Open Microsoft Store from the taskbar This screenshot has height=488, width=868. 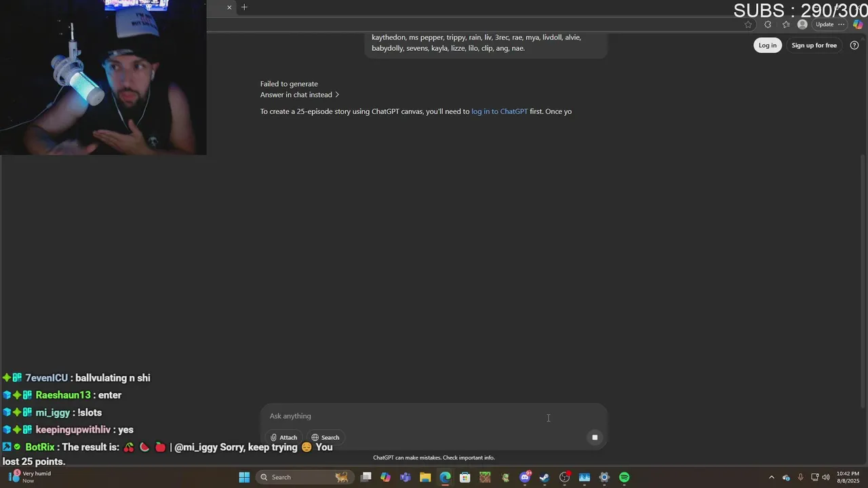tap(465, 477)
